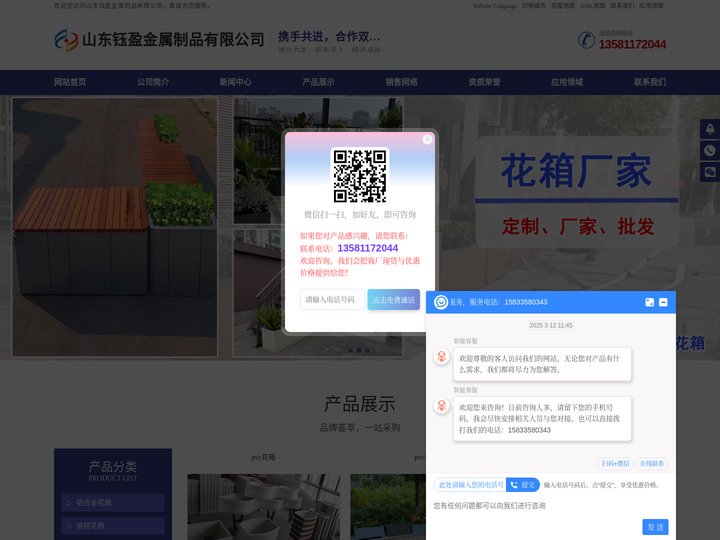This screenshot has height=540, width=720.
Task: Open the 网站首页 home menu item
Action: pyautogui.click(x=70, y=82)
